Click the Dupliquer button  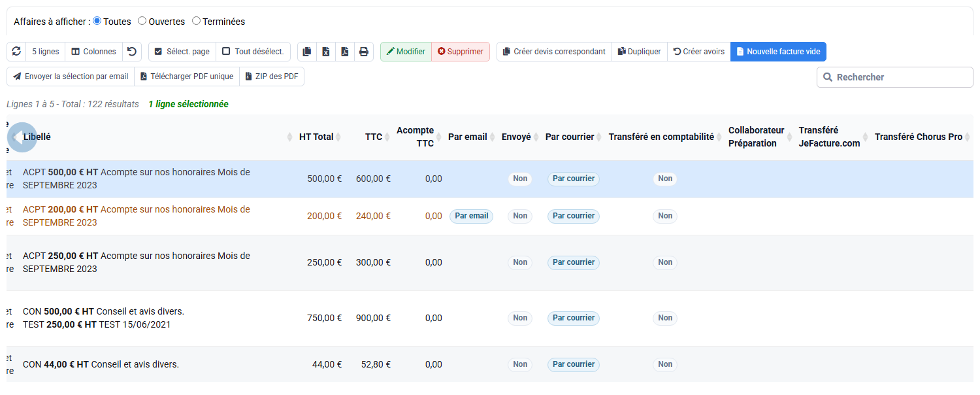click(640, 52)
